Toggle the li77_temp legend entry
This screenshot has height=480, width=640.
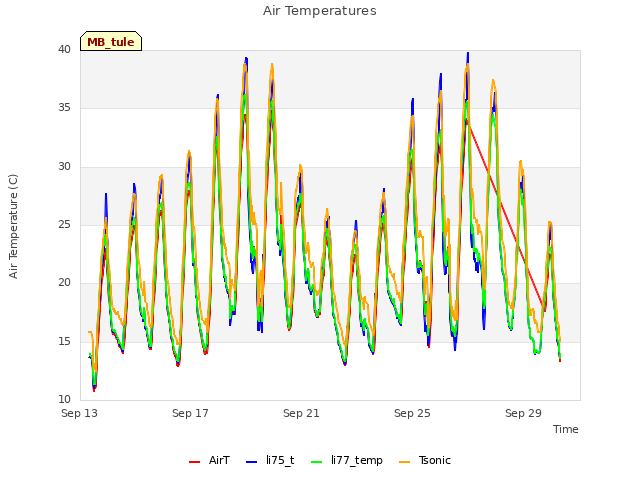(x=347, y=460)
